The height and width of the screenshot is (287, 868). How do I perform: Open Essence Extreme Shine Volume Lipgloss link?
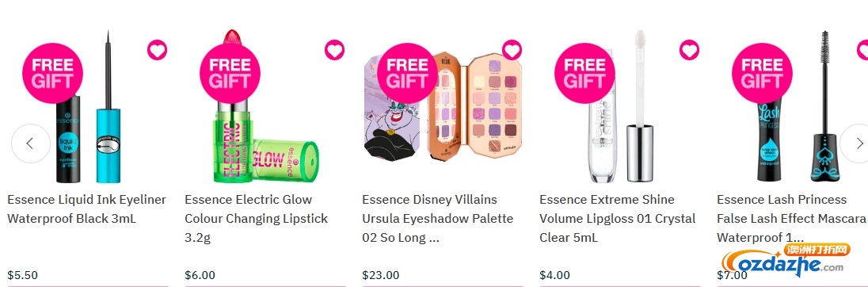[x=618, y=218]
